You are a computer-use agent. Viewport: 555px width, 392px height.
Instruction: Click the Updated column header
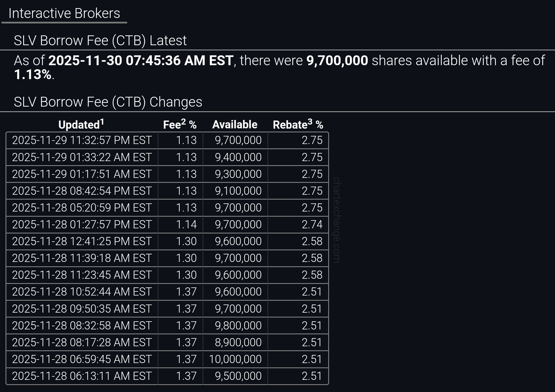[79, 125]
